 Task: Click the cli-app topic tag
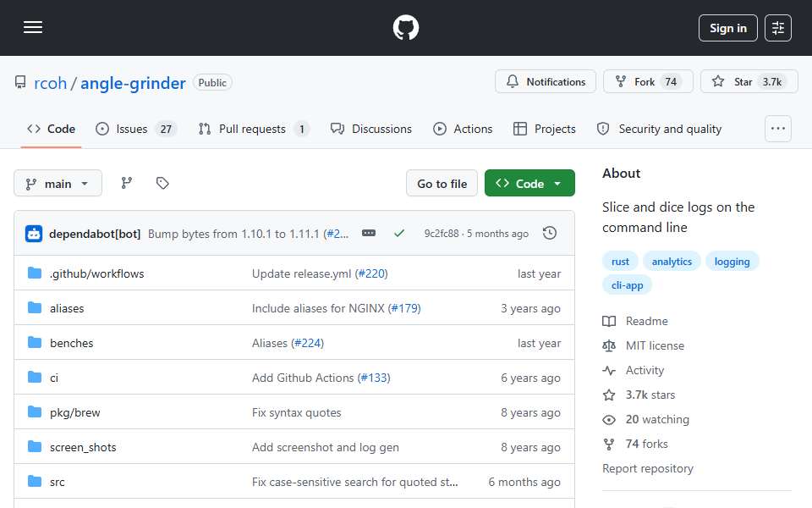(x=627, y=285)
